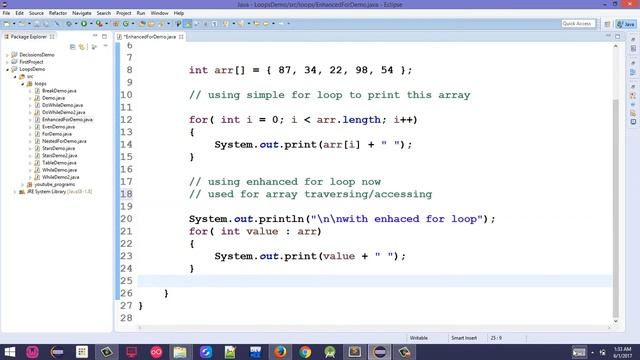The image size is (640, 360).
Task: Select Demo.java in Package Explorer
Action: point(53,98)
